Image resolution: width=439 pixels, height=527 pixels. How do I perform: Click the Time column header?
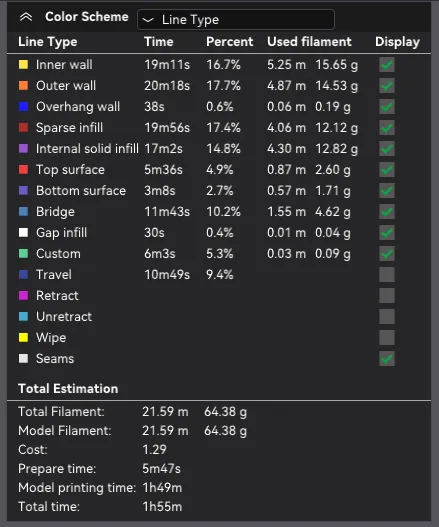[x=159, y=42]
